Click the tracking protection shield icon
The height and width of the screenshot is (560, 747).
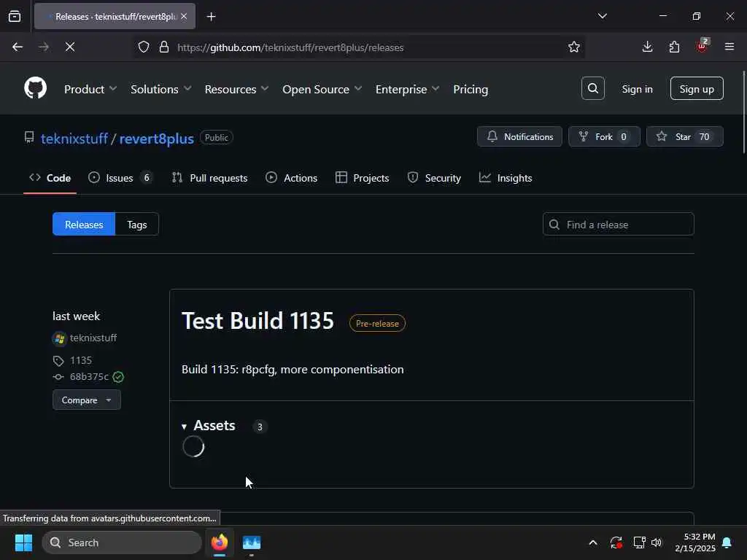144,47
